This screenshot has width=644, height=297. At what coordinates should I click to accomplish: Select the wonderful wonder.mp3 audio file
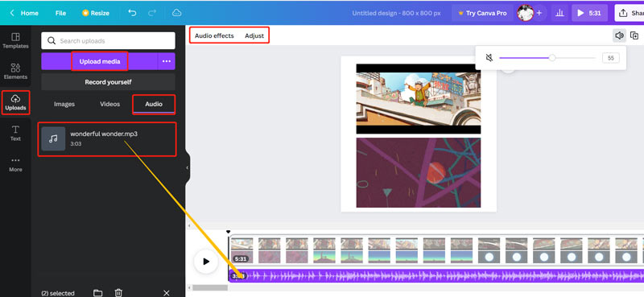107,139
